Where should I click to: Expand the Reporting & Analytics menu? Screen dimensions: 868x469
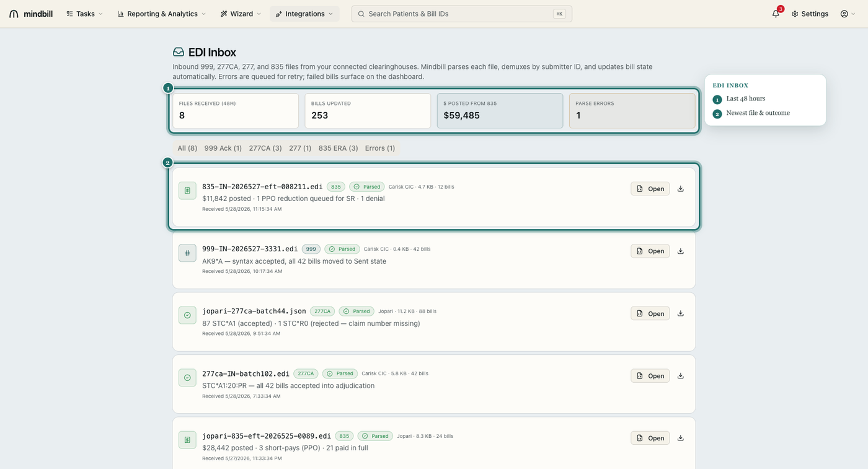point(161,14)
